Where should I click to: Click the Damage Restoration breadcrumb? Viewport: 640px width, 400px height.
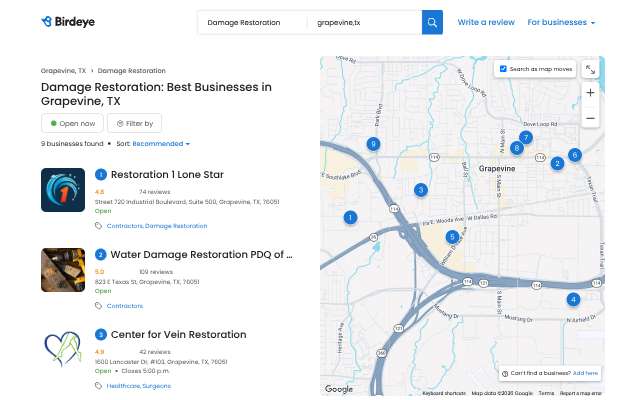[131, 71]
